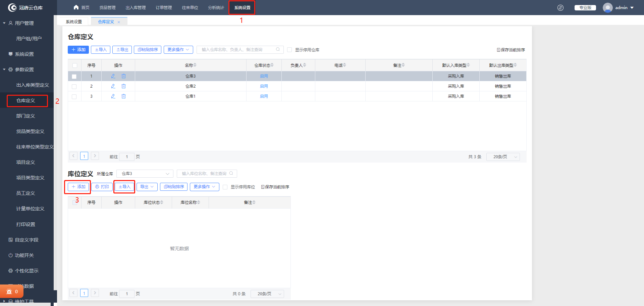644x306 pixels.
Task: Select 功能开关 in the sidebar
Action: [24, 255]
